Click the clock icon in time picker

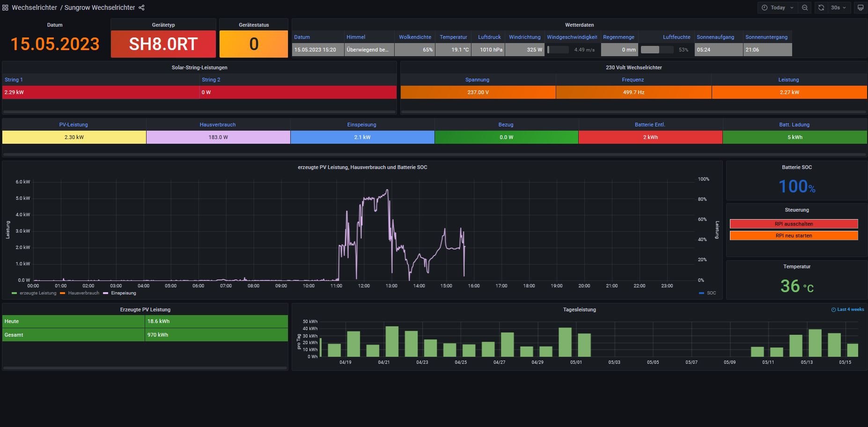(765, 7)
